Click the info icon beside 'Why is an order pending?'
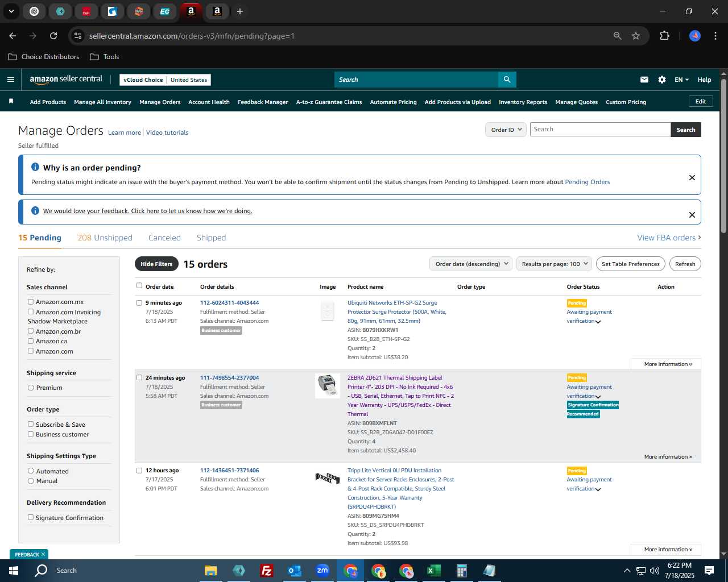This screenshot has height=582, width=728. pos(35,167)
